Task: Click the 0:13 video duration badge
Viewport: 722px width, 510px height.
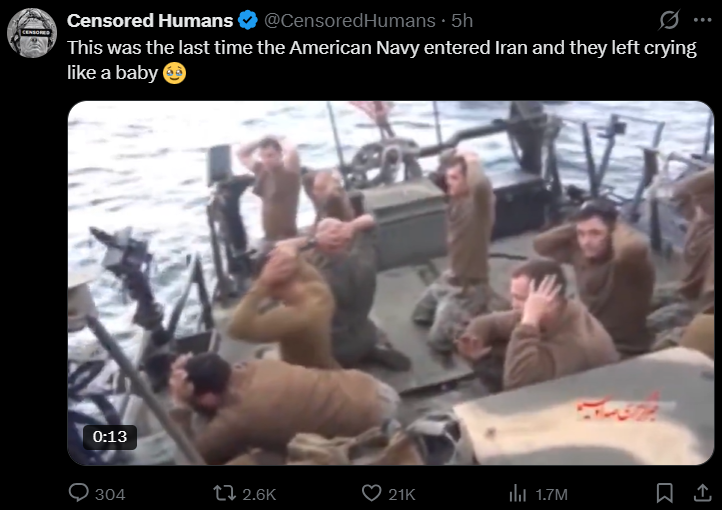Action: coord(110,437)
